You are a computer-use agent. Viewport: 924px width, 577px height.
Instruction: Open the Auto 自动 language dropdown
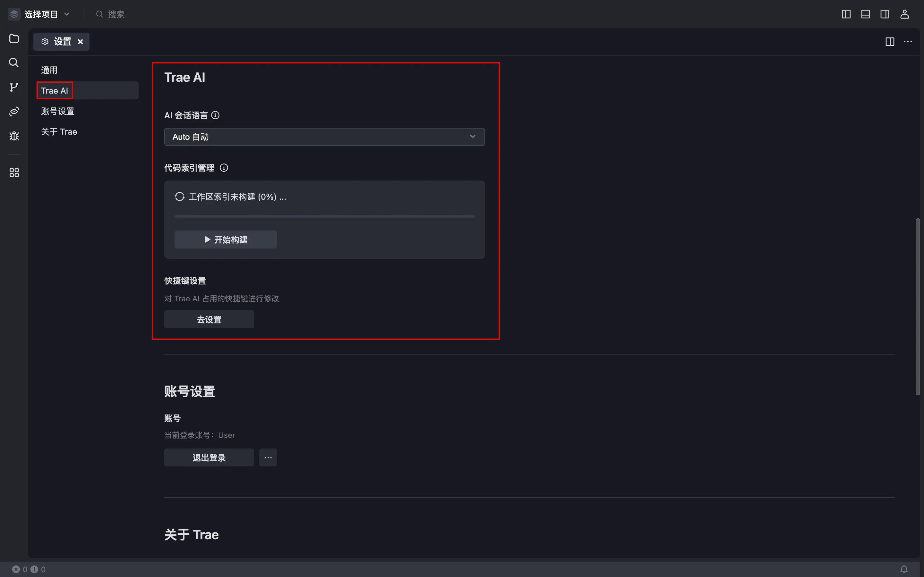tap(324, 137)
